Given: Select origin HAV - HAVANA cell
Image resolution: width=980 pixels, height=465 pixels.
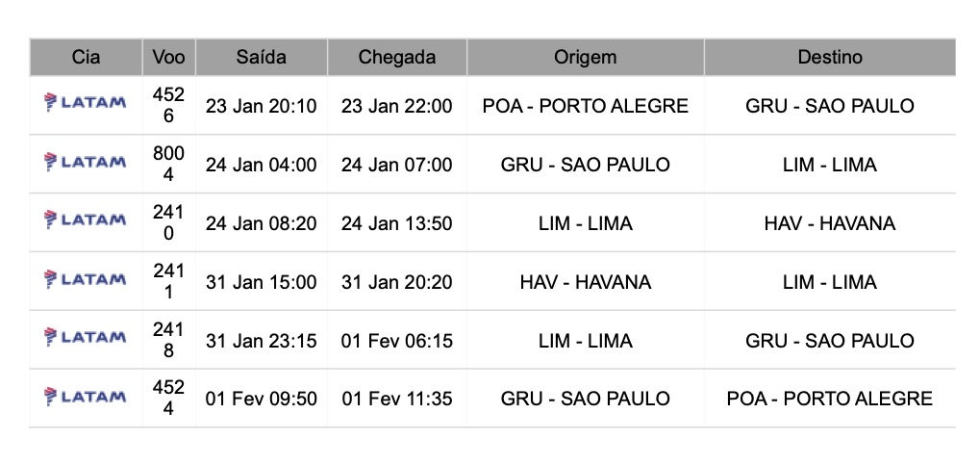Looking at the screenshot, I should tap(585, 282).
